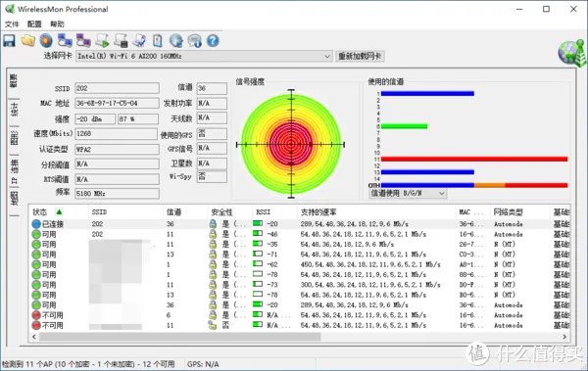Click the blue clipboard page toolbar icon
The height and width of the screenshot is (371, 588).
point(158,40)
